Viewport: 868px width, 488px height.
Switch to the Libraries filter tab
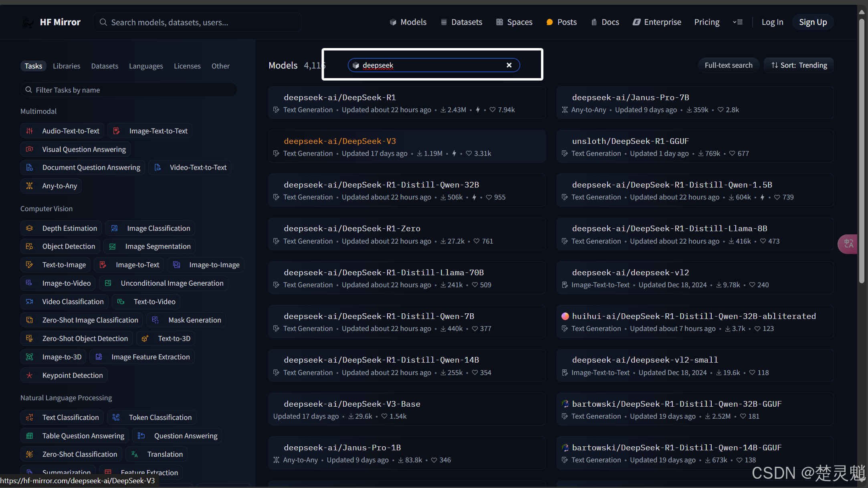click(67, 66)
